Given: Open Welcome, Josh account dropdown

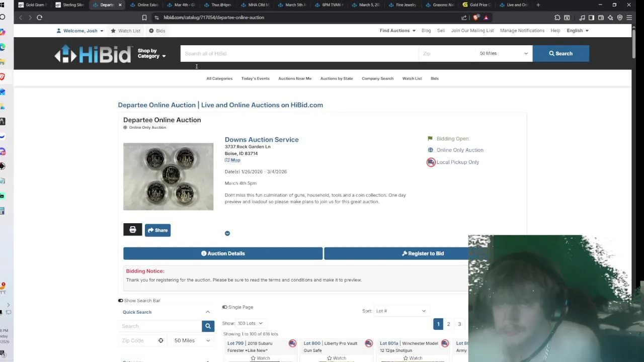Looking at the screenshot, I should (80, 31).
